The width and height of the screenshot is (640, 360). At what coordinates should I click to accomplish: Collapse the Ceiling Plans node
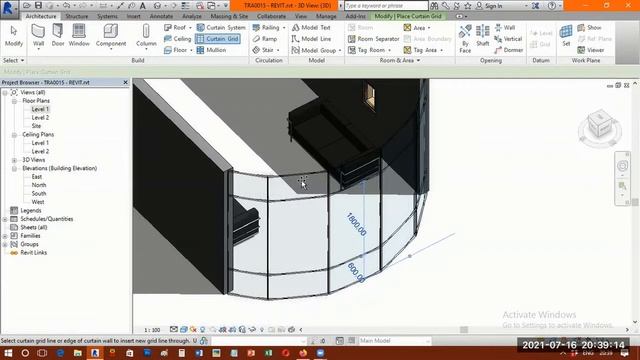coord(14,135)
